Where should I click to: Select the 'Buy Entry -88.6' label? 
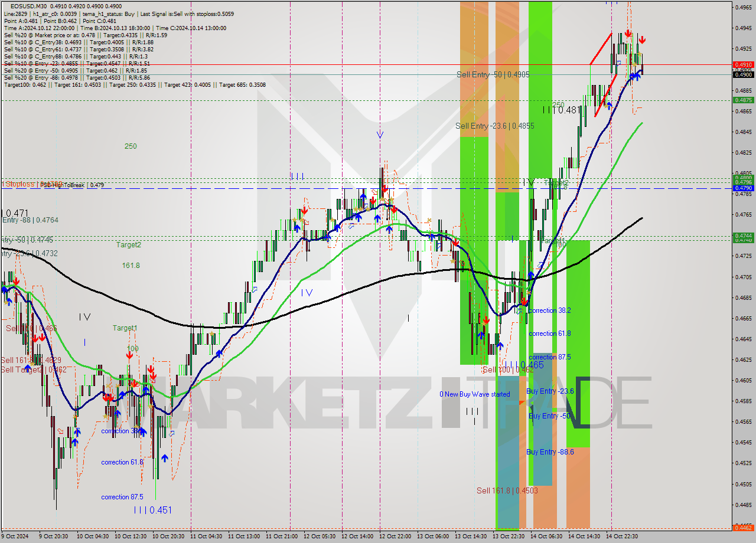[x=550, y=452]
